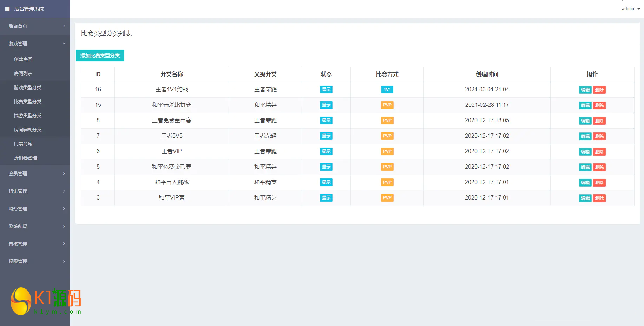Image resolution: width=644 pixels, height=326 pixels.
Task: Toggle 显示 status for 王者1V1约战 row
Action: click(x=326, y=90)
